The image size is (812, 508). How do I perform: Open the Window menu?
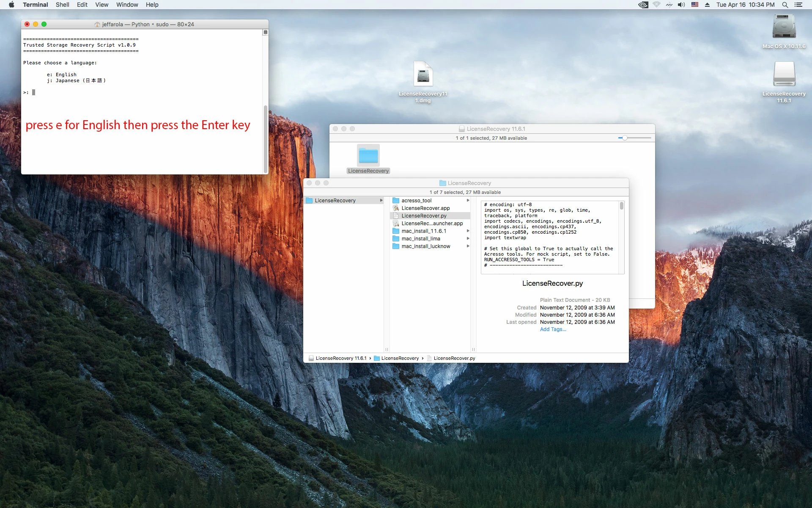pyautogui.click(x=127, y=5)
